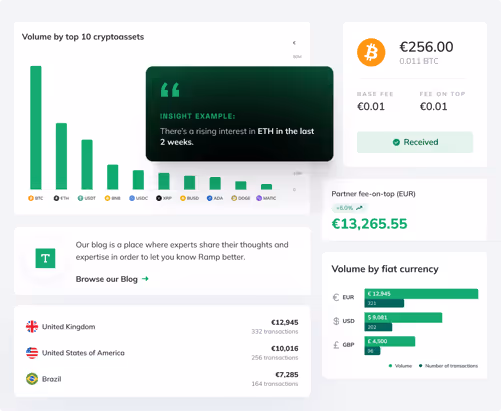
Task: Click the orange Bitcoin logo icon
Action: 371,52
